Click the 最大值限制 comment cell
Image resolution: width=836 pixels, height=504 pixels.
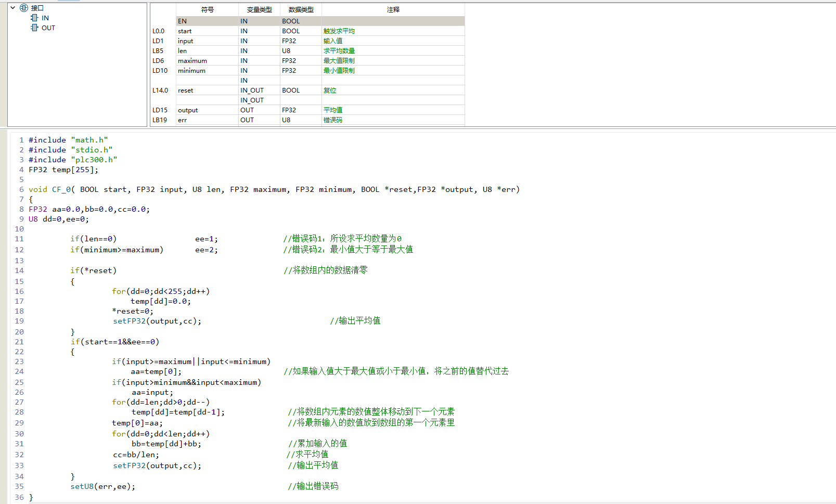(393, 60)
